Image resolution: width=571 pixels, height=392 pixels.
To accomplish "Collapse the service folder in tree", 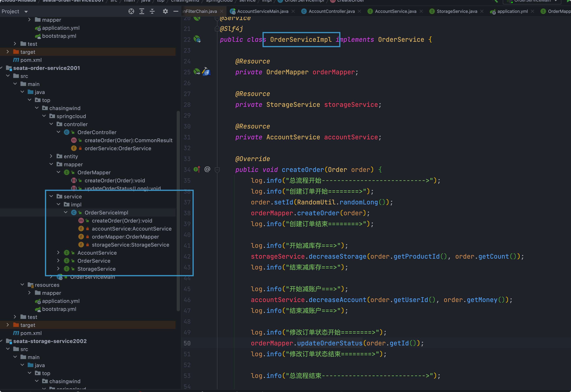I will point(51,196).
